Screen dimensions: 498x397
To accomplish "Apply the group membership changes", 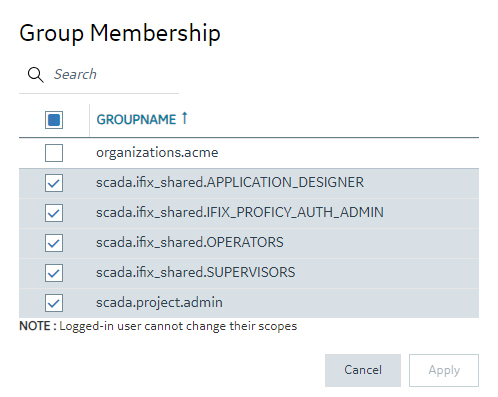I will 444,370.
